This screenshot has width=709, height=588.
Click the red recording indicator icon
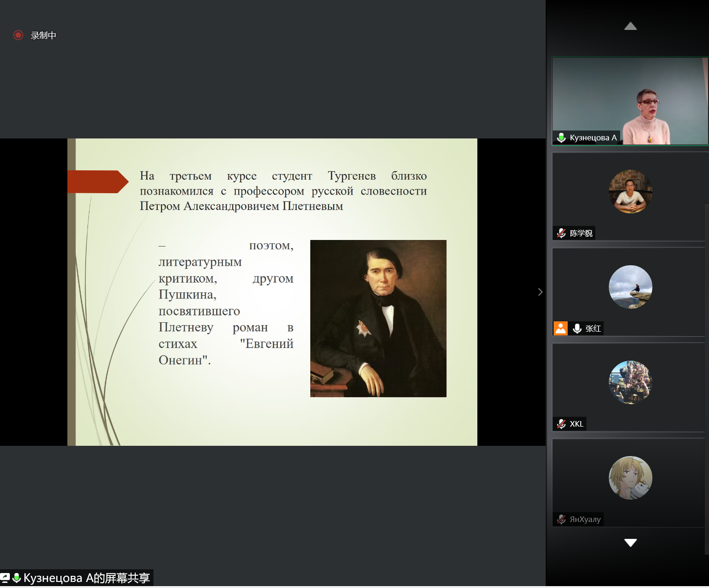tap(18, 35)
